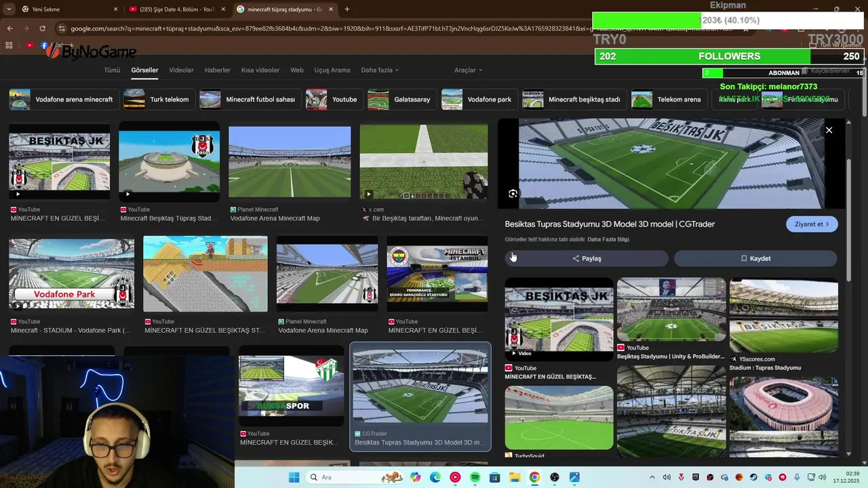Select the Tümü search filter
The image size is (868, 488).
point(112,70)
